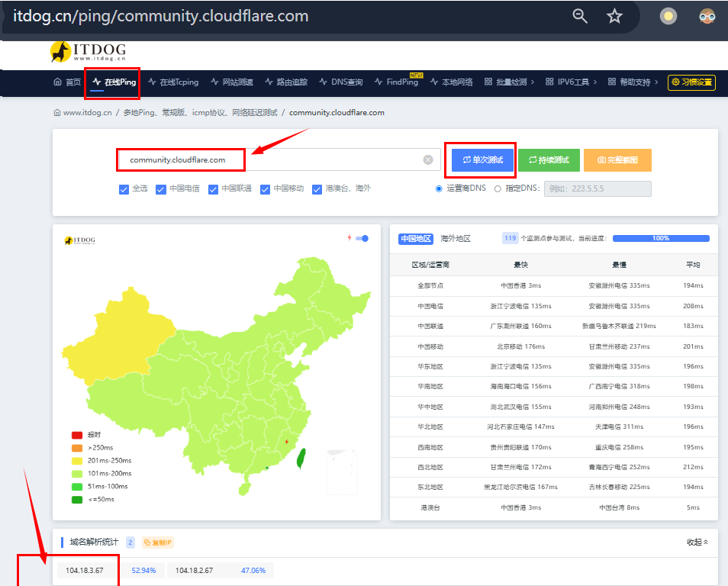The image size is (728, 586).
Task: Toggle the switch above the China map
Action: 362,238
